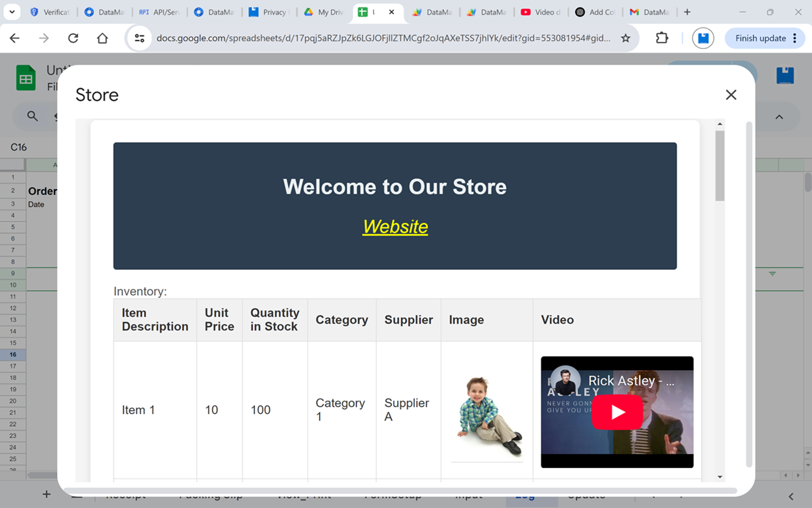
Task: Click the blue floppy disk icon in Sheets header
Action: click(785, 75)
